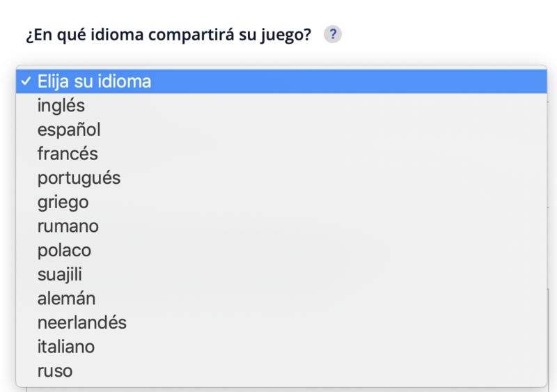The height and width of the screenshot is (392, 557).
Task: Choose portugués in the dropdown
Action: click(79, 178)
